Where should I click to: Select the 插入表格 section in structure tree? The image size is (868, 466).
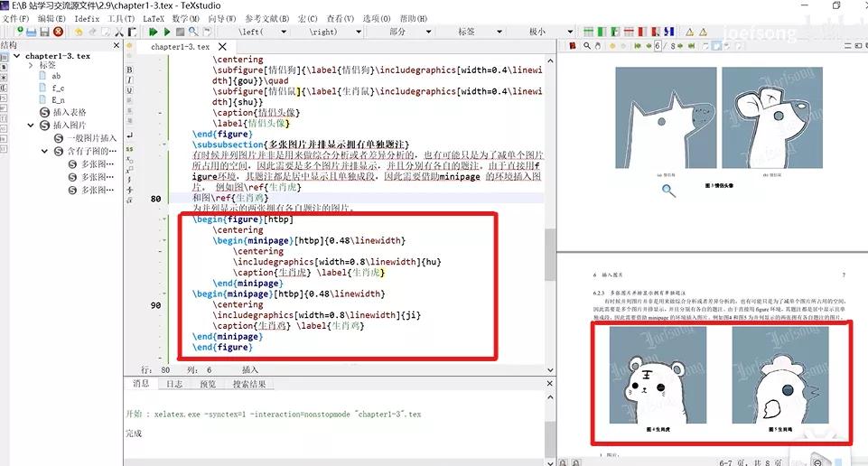coord(70,112)
